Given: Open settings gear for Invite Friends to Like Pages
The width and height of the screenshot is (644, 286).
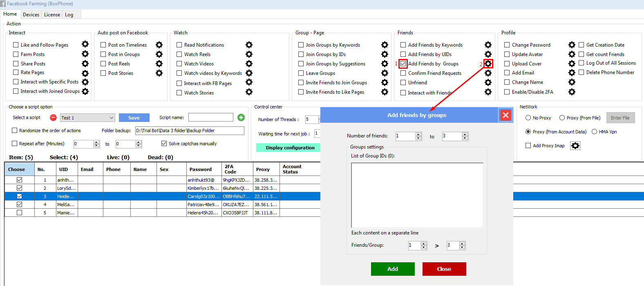Looking at the screenshot, I should pos(385,92).
